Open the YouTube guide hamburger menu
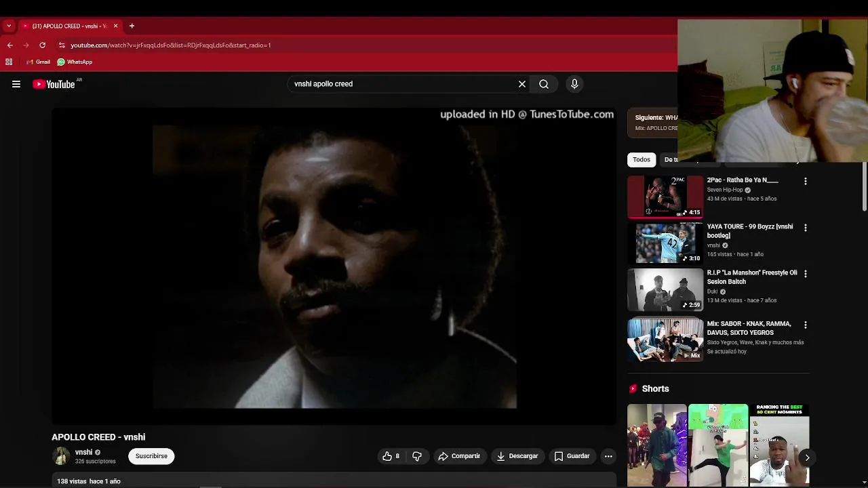The height and width of the screenshot is (488, 868). [x=16, y=84]
